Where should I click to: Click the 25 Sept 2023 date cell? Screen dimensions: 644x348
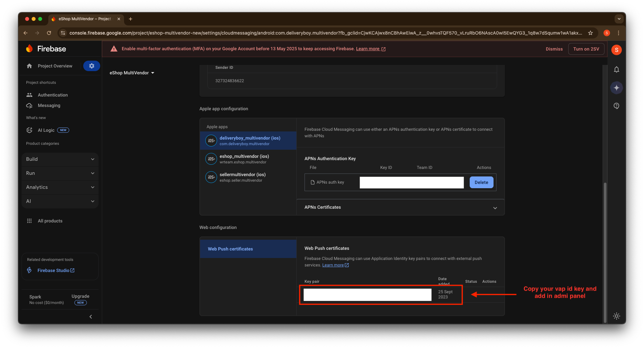pos(445,295)
